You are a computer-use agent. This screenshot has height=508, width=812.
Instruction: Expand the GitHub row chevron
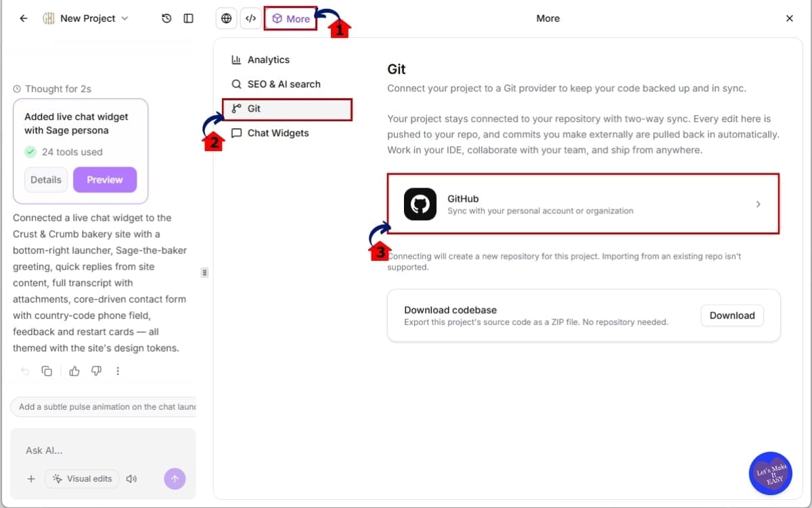(x=758, y=204)
